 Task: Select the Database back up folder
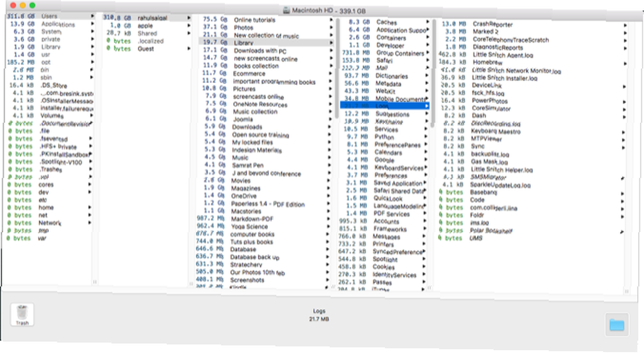pyautogui.click(x=262, y=257)
